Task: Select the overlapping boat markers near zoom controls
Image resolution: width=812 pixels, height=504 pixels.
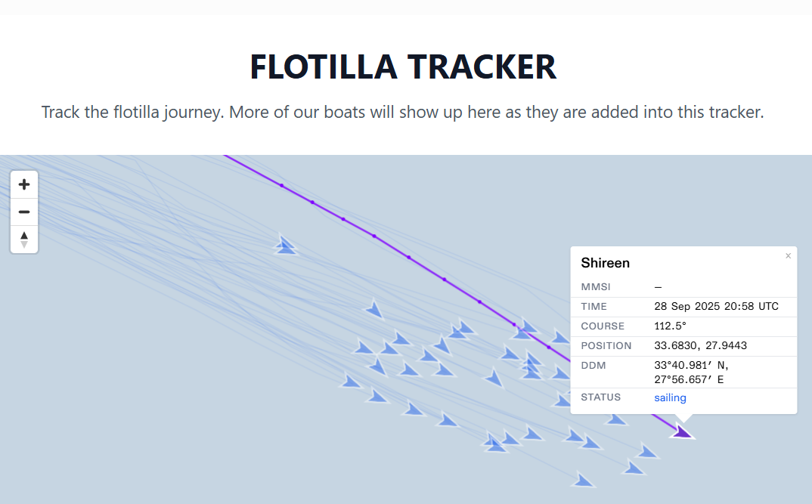Action: click(285, 245)
